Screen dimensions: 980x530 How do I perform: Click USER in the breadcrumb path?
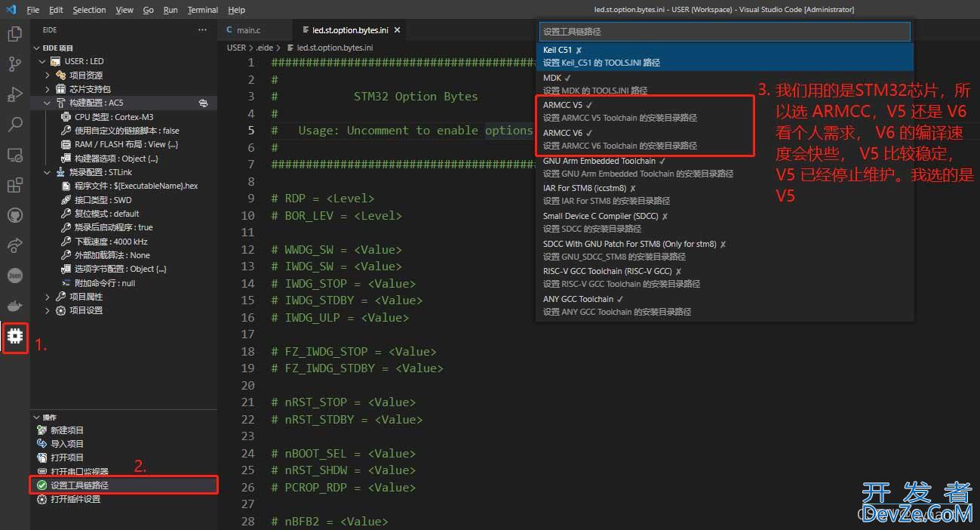pos(236,48)
